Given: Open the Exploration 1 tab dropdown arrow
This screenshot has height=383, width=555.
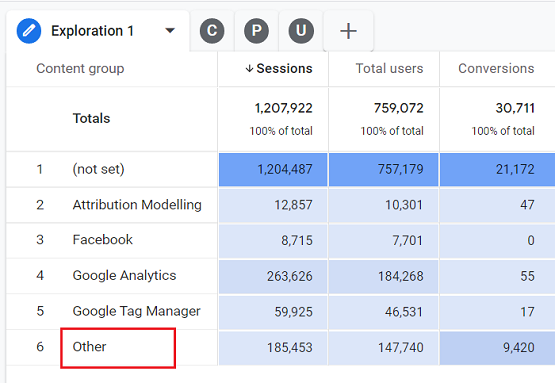Looking at the screenshot, I should coord(170,31).
